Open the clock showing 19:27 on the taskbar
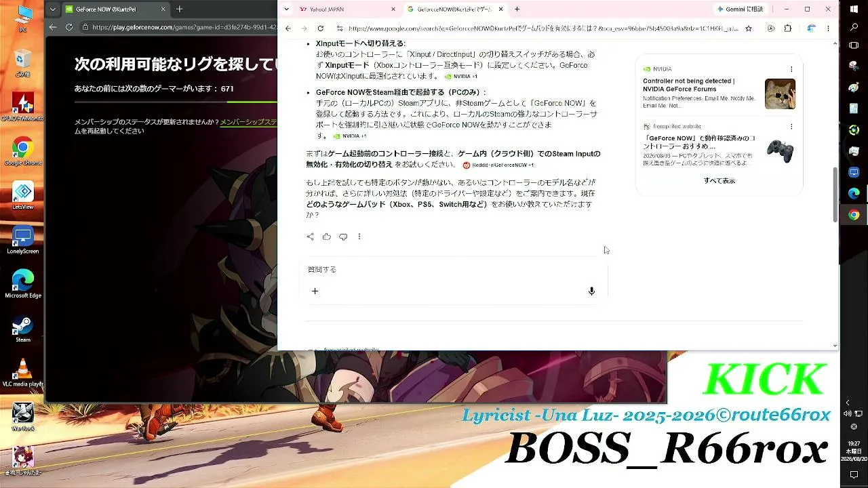 854,451
